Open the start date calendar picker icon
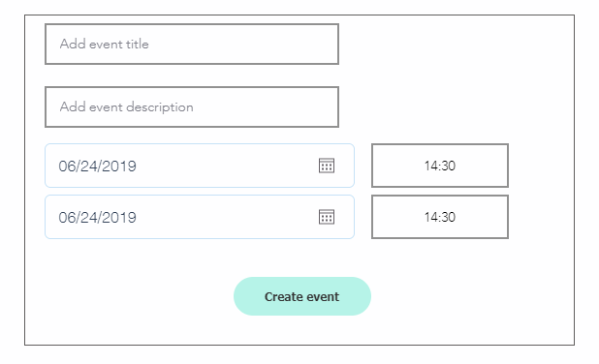The height and width of the screenshot is (364, 599). tap(327, 166)
